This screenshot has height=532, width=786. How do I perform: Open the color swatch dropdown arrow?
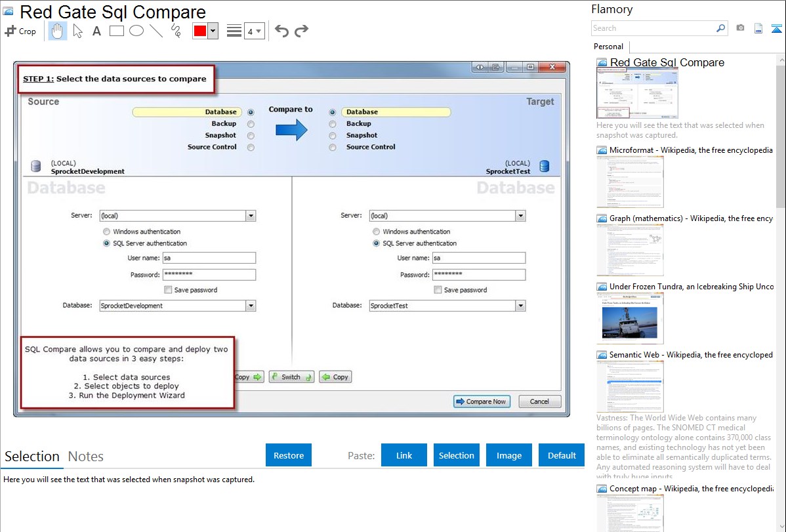pyautogui.click(x=213, y=31)
